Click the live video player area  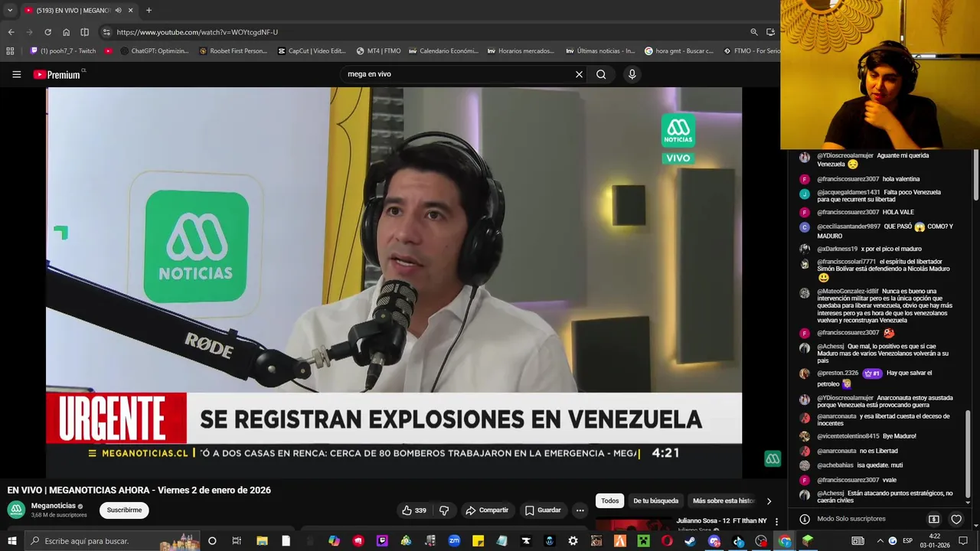click(394, 282)
